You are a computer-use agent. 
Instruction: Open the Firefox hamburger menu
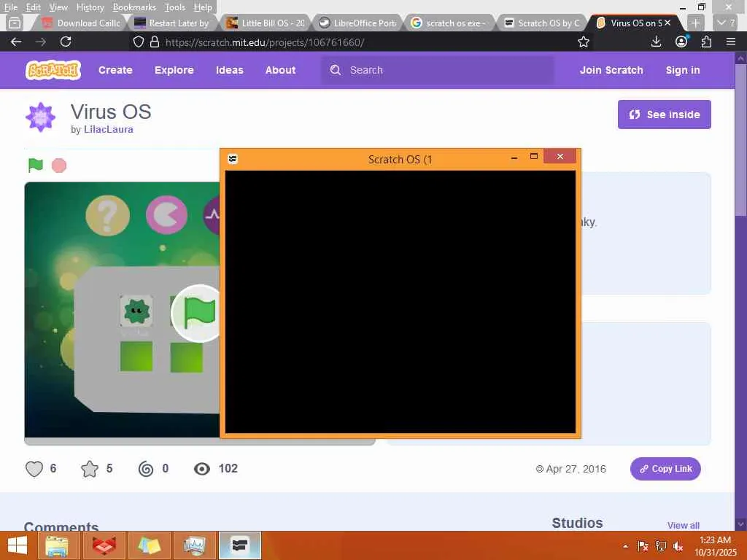[x=731, y=42]
